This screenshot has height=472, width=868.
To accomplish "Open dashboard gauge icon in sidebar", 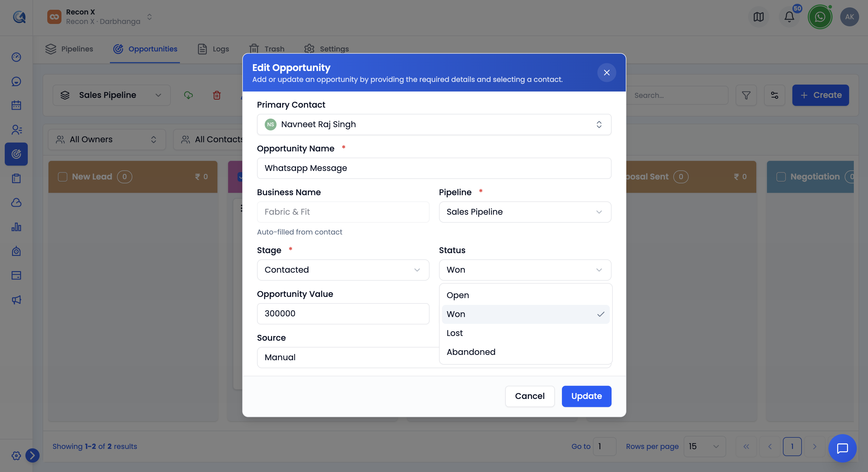I will click(x=16, y=57).
